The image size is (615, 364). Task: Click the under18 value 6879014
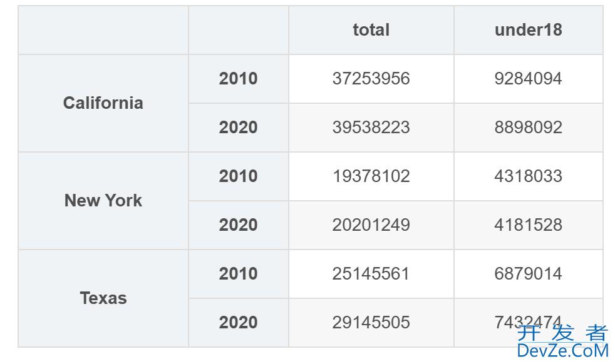(x=528, y=274)
